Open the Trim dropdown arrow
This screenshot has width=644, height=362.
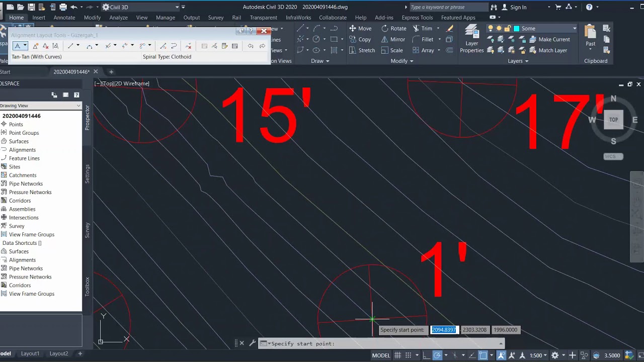437,29
